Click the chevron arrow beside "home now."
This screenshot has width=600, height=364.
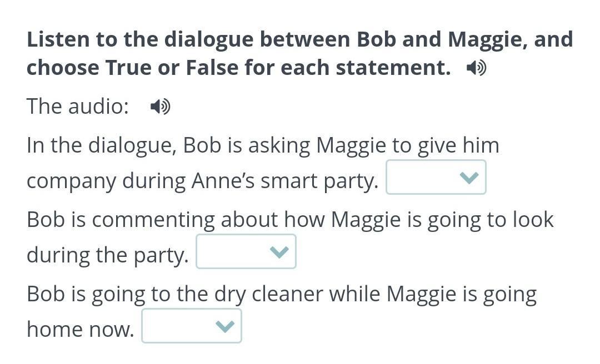(x=225, y=326)
